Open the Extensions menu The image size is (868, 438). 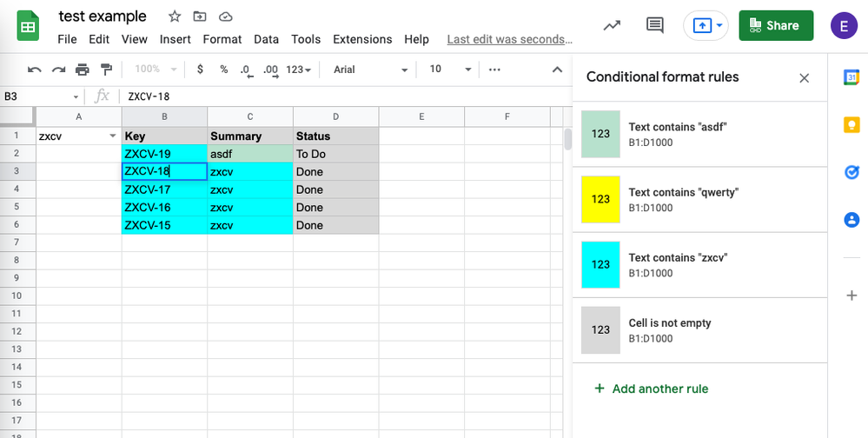[362, 39]
